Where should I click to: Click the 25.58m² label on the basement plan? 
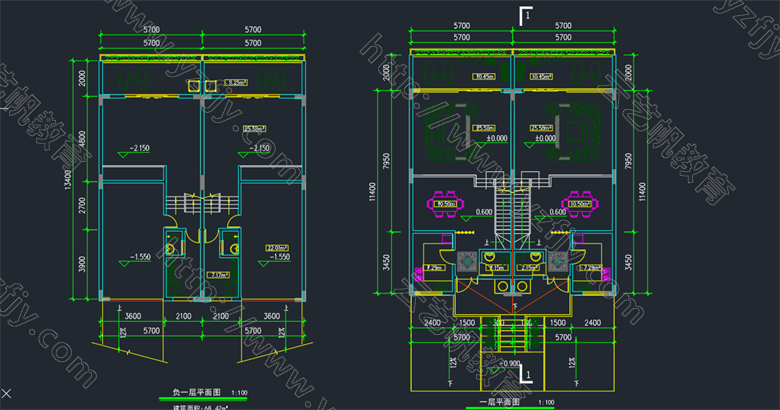[x=254, y=129]
